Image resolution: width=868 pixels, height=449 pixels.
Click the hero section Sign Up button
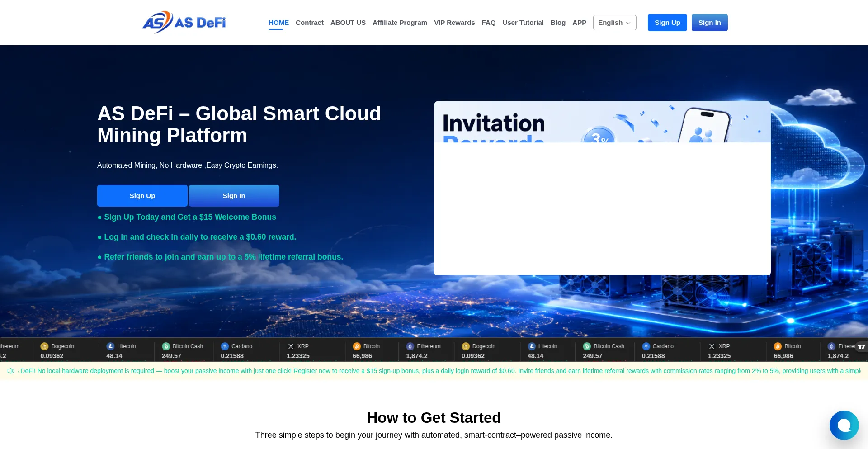pos(142,196)
